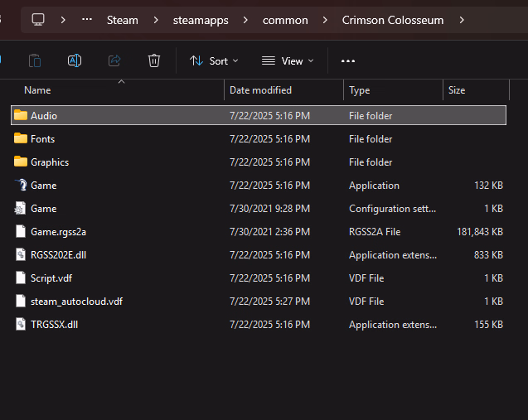Open the See more toolbar ellipsis

tap(348, 61)
